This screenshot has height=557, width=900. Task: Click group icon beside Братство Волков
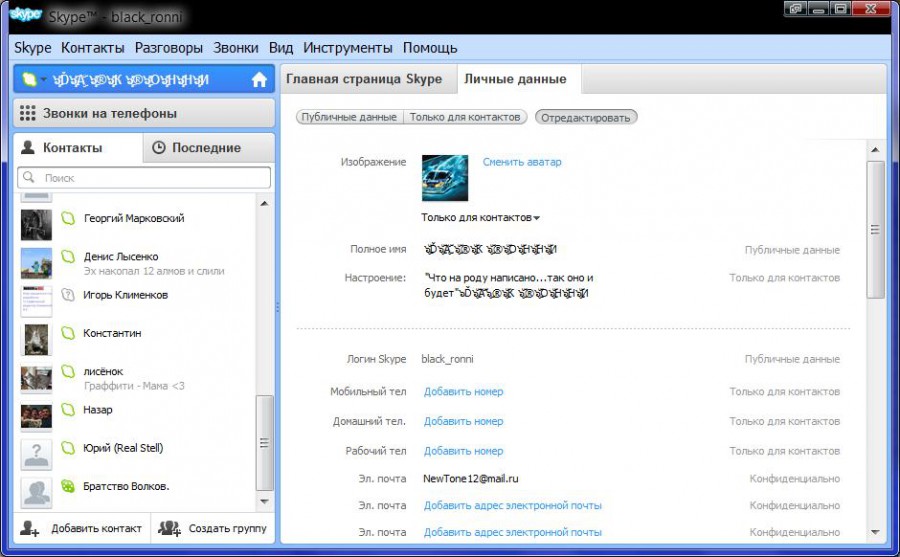point(68,486)
